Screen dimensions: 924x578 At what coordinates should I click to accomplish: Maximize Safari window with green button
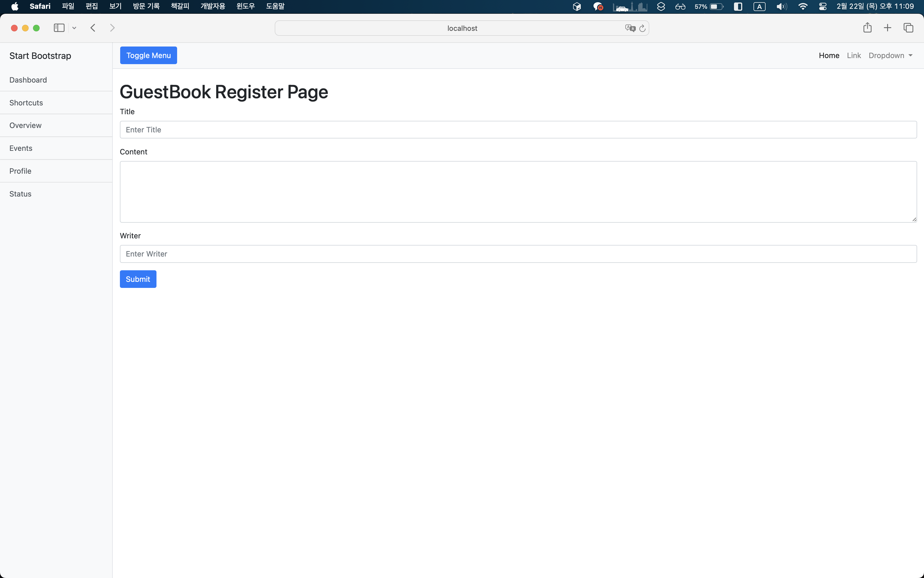click(x=36, y=28)
